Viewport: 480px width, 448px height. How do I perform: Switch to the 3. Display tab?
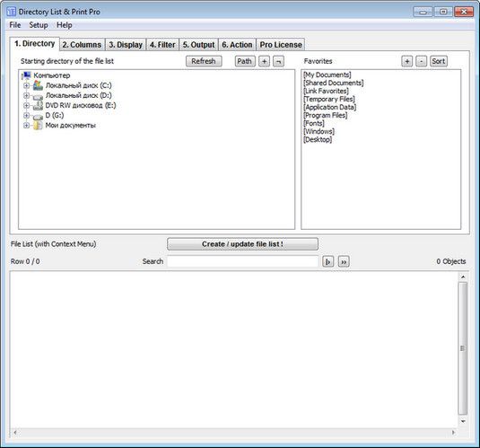click(126, 45)
